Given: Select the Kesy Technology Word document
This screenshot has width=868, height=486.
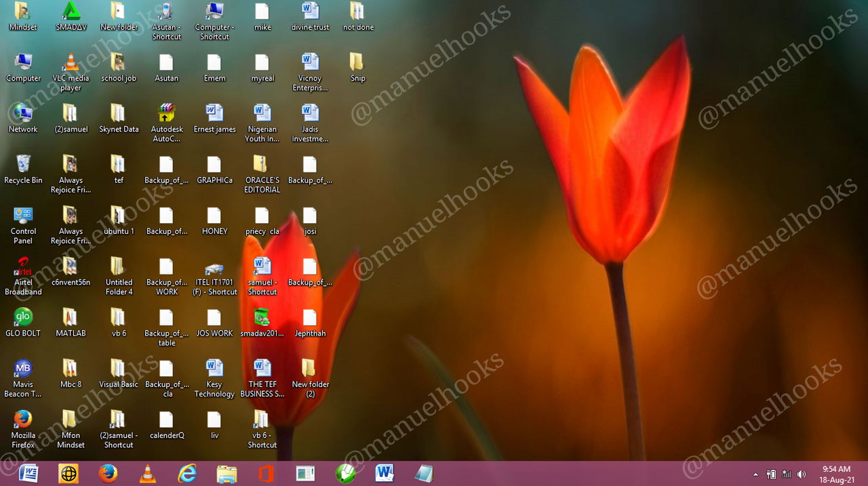Looking at the screenshot, I should (x=214, y=378).
